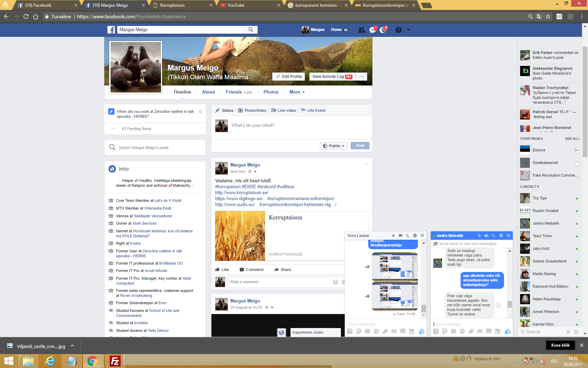Start a voice call in Nora Laukse chat
The image size is (588, 368).
407,236
